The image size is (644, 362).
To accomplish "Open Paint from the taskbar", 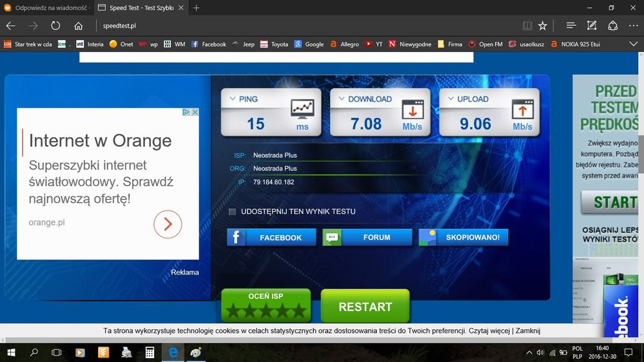I will pyautogui.click(x=196, y=352).
